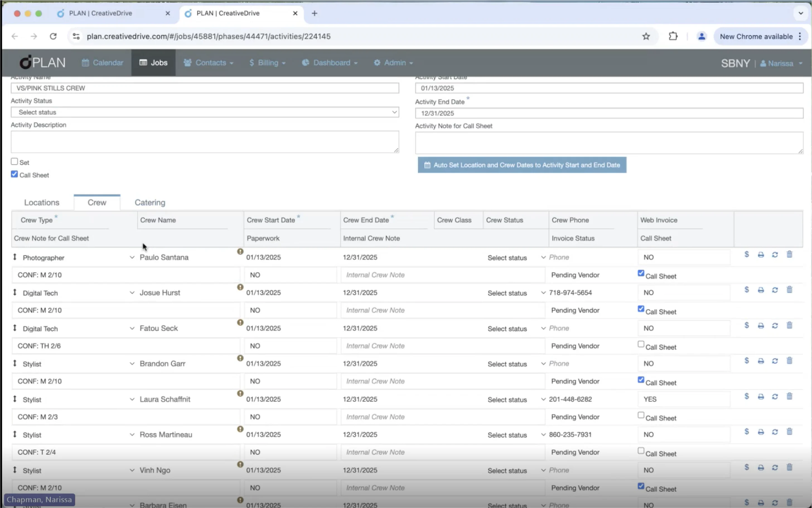This screenshot has height=508, width=812.
Task: Open a new browser tab
Action: pos(315,13)
